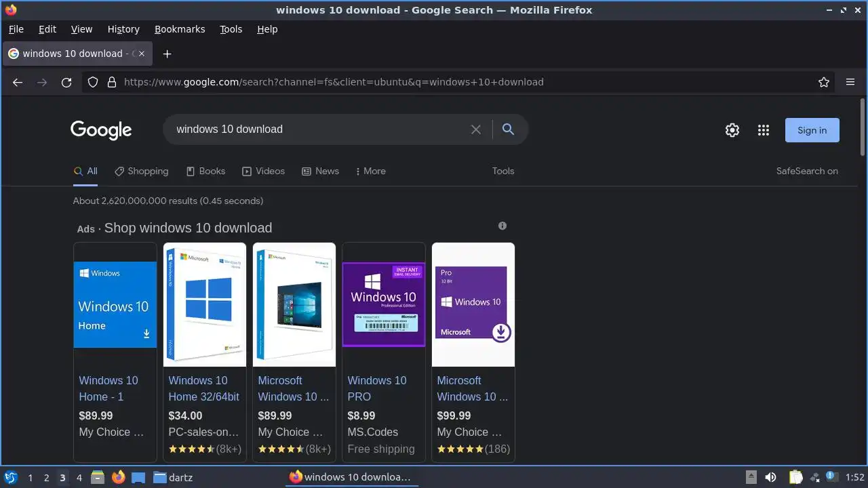Open the Windows 10 Home 32/64bit link
The width and height of the screenshot is (868, 488).
(x=203, y=388)
